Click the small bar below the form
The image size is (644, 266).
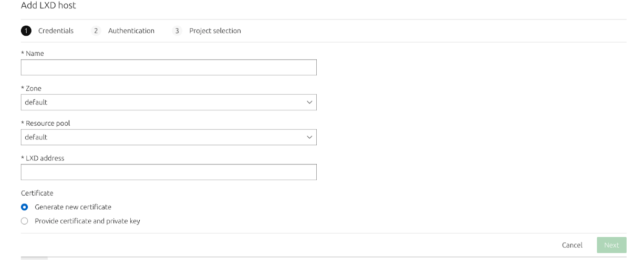34,258
